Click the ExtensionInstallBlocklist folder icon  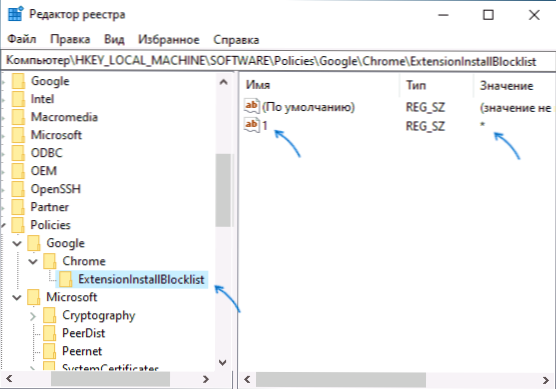pos(66,279)
